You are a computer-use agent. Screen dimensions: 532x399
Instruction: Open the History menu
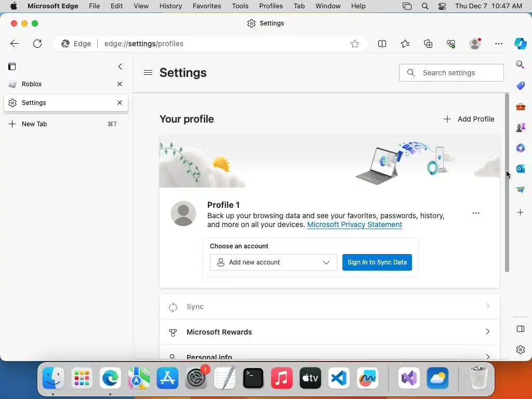170,6
